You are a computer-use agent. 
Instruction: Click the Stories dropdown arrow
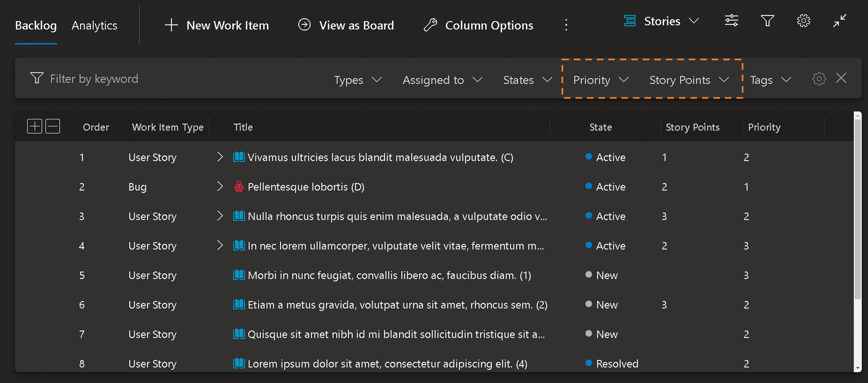point(694,24)
